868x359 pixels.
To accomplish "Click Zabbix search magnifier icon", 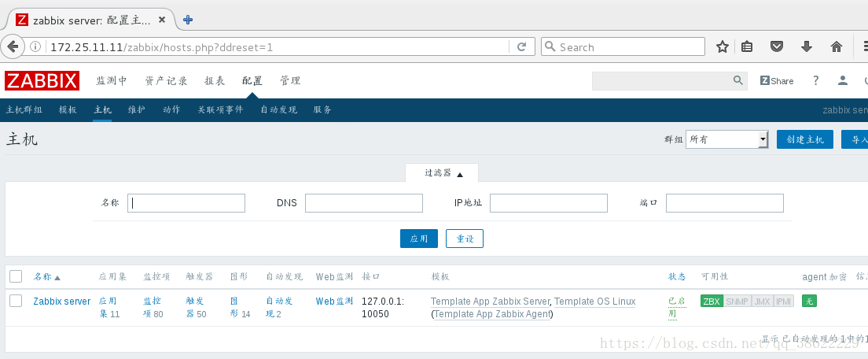I will tap(738, 81).
